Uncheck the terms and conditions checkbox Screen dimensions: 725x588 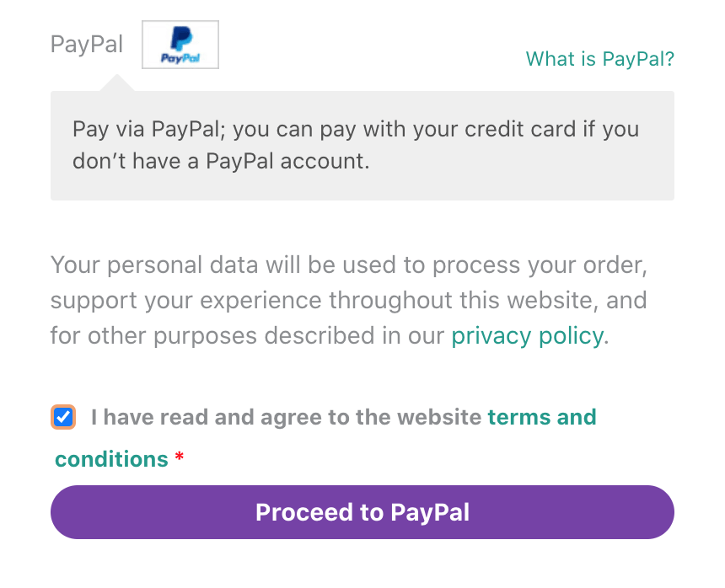pos(63,417)
